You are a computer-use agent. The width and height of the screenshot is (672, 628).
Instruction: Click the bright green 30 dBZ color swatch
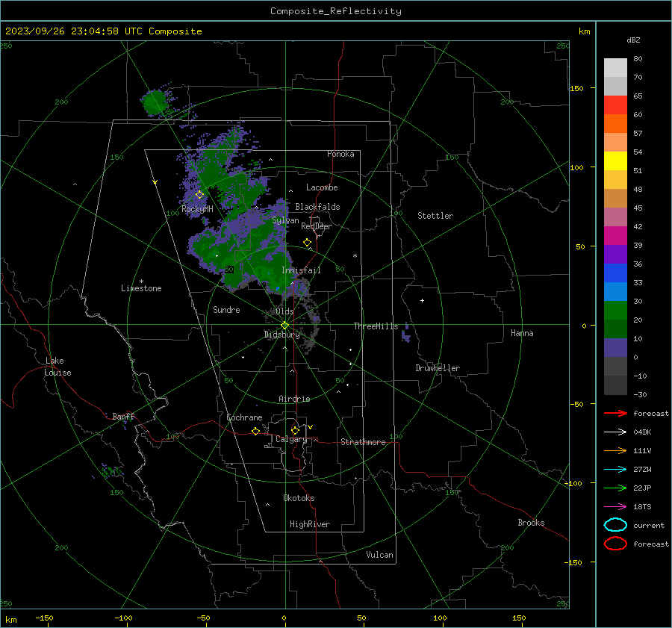coord(615,310)
